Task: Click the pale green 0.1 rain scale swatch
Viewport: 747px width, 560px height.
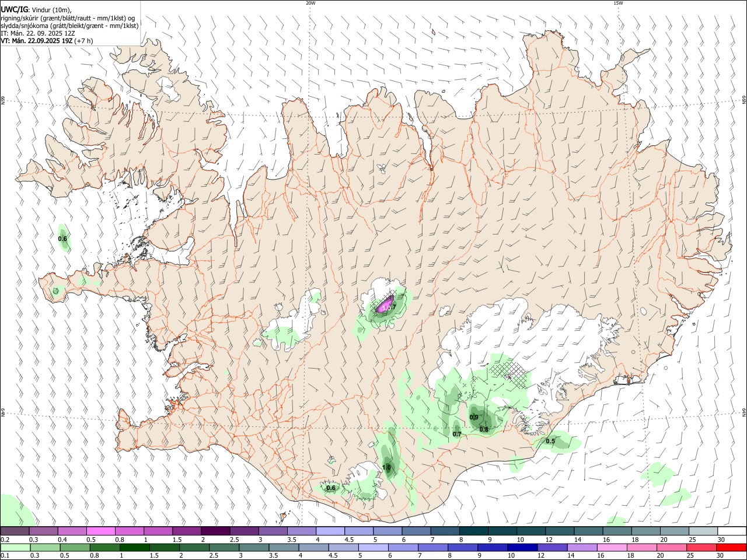Action: (15, 547)
